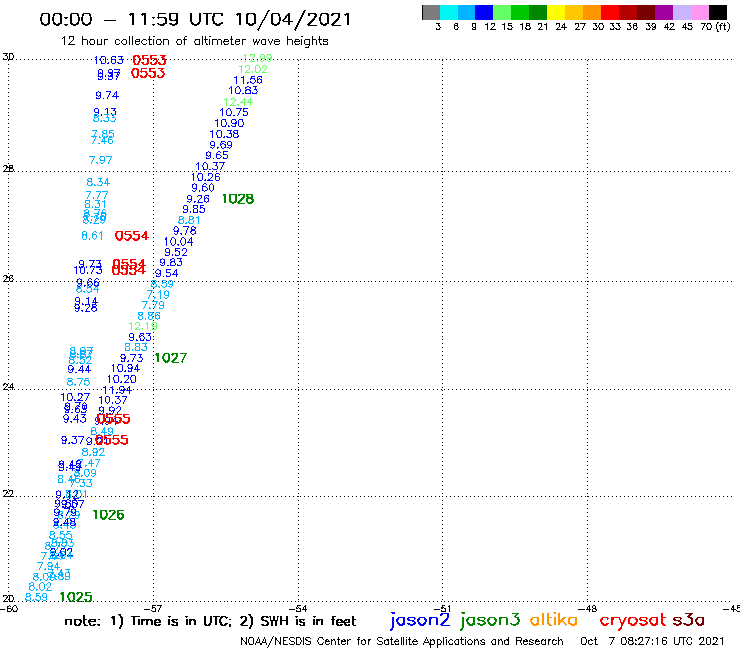740x650 pixels.
Task: Click the "Oct 7 08:27:16 UTC 2021" timestamp
Action: point(652,641)
